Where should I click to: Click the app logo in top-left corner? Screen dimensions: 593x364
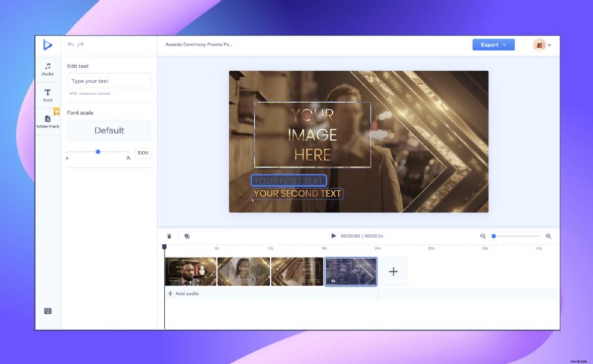pos(47,44)
